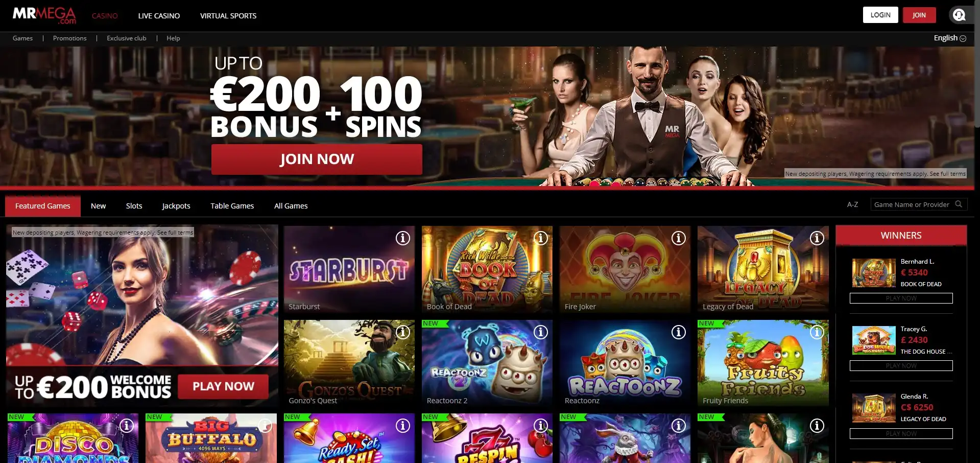Show info for Gonzo's Quest
The image size is (980, 463).
point(403,332)
